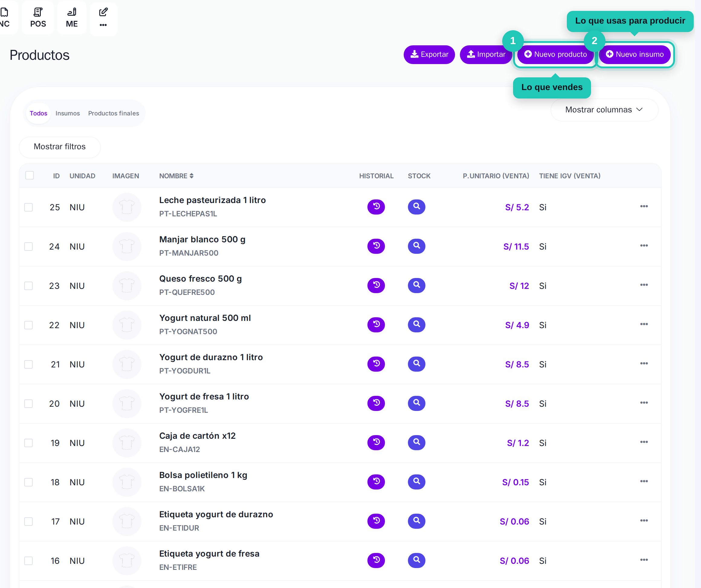The height and width of the screenshot is (588, 701).
Task: Select the code PT-YOGDUR1L
Action: point(185,371)
